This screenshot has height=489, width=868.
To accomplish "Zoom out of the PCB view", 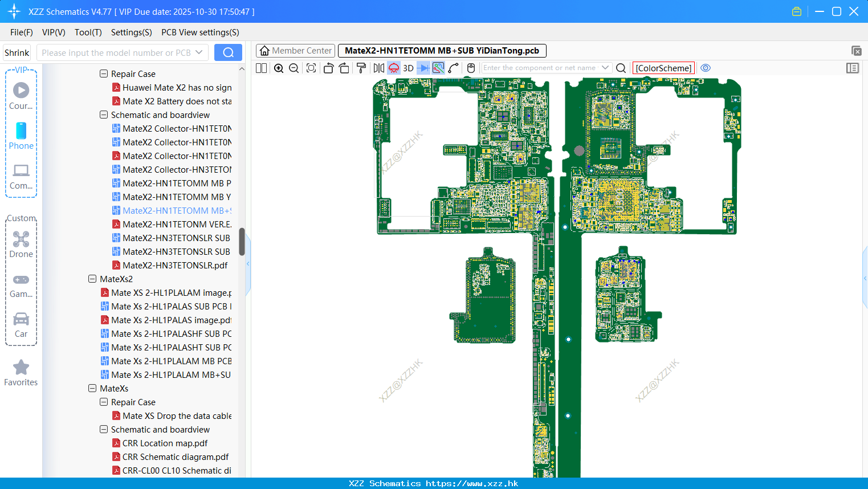I will 294,68.
